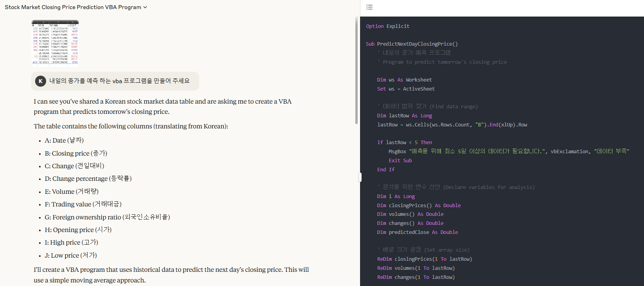Click the '(Declare variables for analysis)' comment
The width and height of the screenshot is (644, 286).
click(456, 187)
